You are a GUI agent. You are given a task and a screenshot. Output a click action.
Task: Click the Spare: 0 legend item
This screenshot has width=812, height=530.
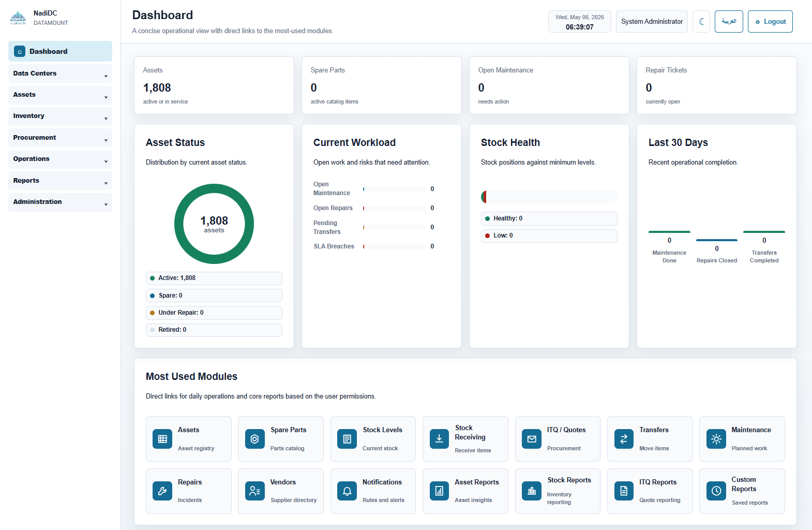point(214,296)
